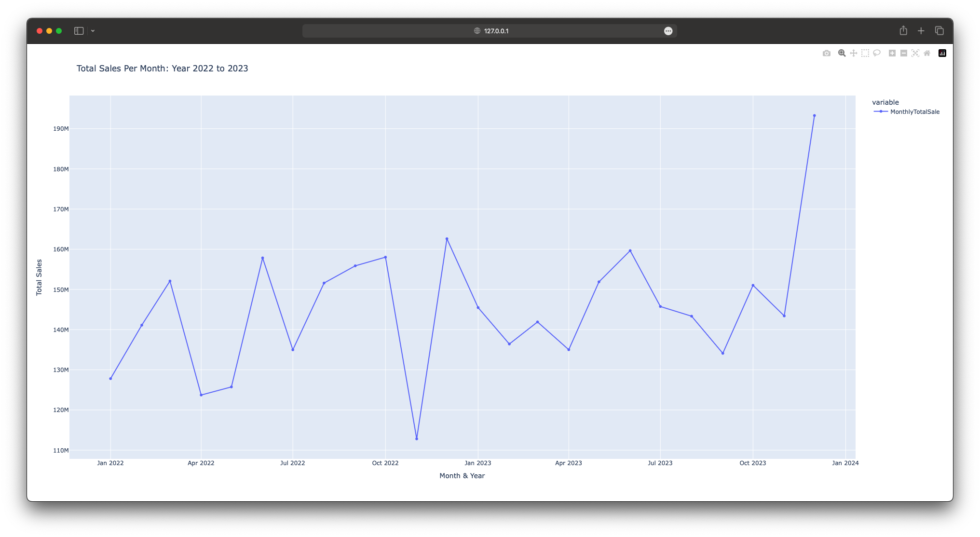
Task: Toggle the Safari sidebar button
Action: click(79, 31)
